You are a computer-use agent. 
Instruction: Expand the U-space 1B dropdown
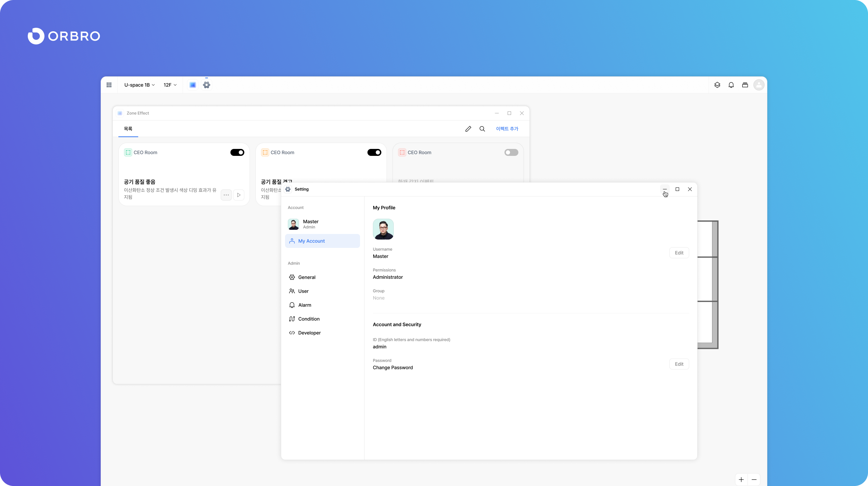[x=140, y=85]
